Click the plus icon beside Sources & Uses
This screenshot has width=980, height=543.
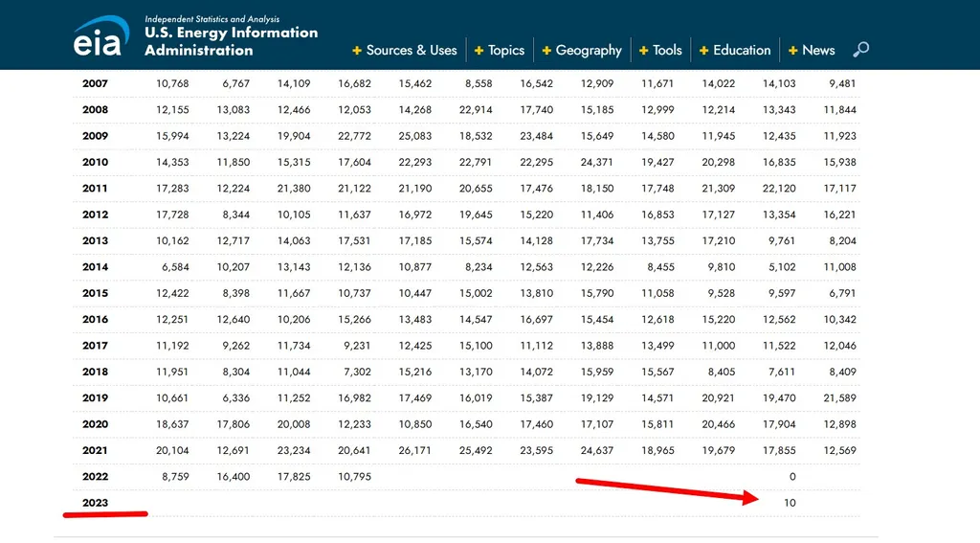357,51
